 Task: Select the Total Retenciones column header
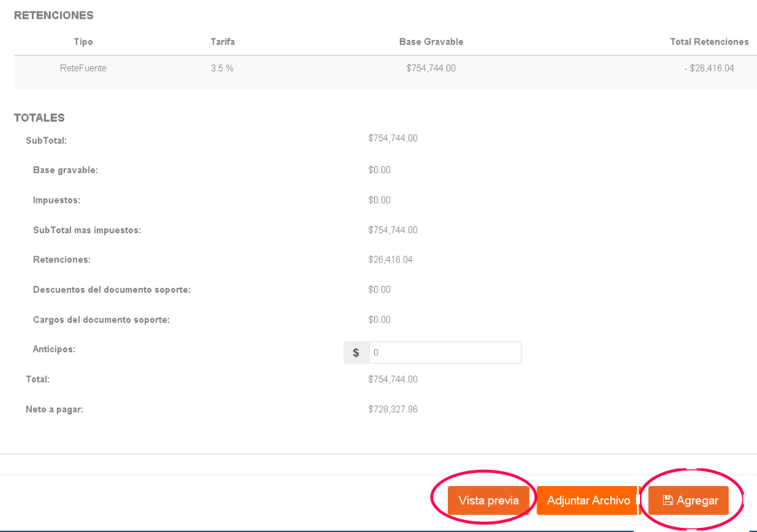point(709,41)
